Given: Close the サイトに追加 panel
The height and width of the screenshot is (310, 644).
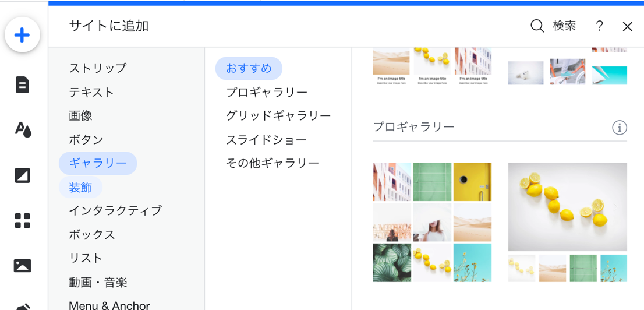Looking at the screenshot, I should point(627,27).
